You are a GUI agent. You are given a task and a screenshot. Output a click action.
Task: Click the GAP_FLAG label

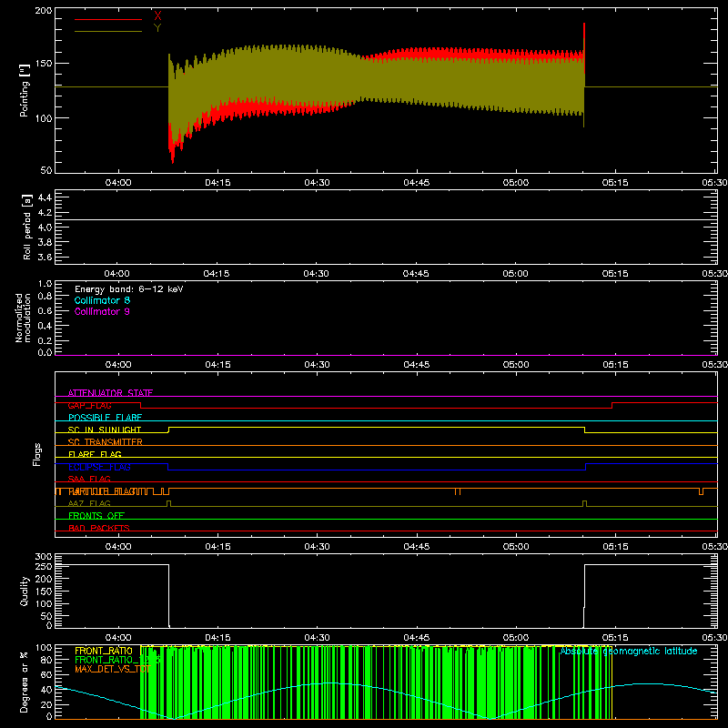(89, 405)
